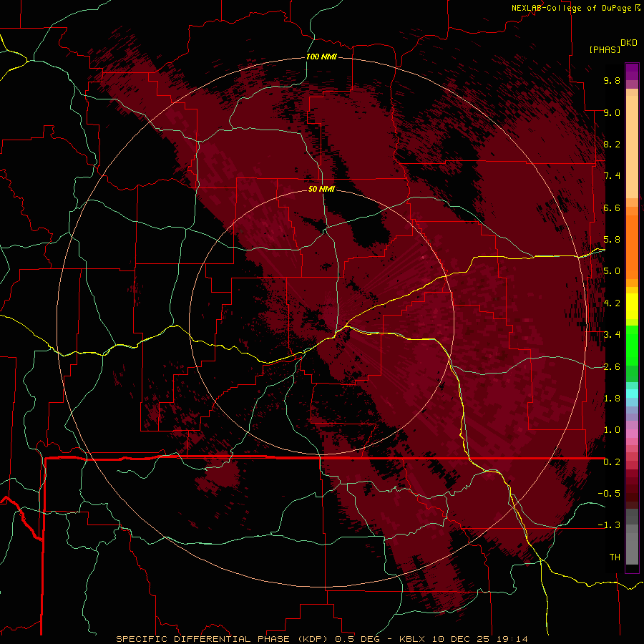Click the 10 DEC 25 19:14 timestamp
The height and width of the screenshot is (644, 644).
[x=479, y=639]
